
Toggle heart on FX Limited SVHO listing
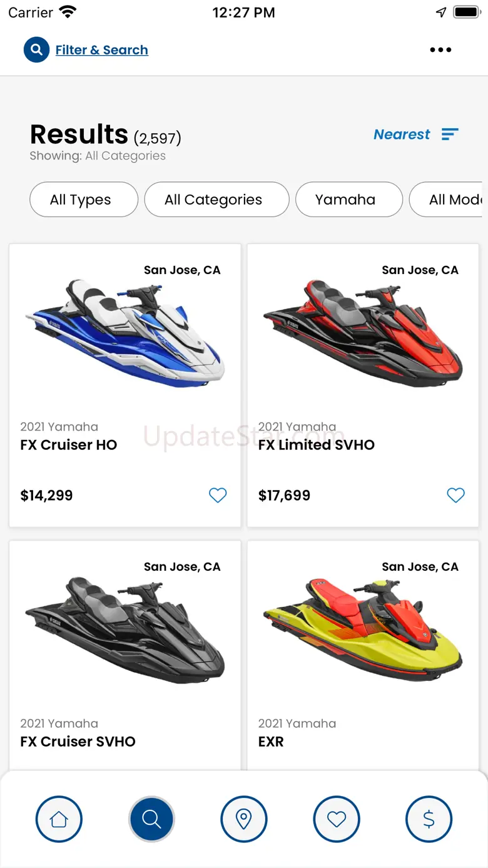click(456, 495)
